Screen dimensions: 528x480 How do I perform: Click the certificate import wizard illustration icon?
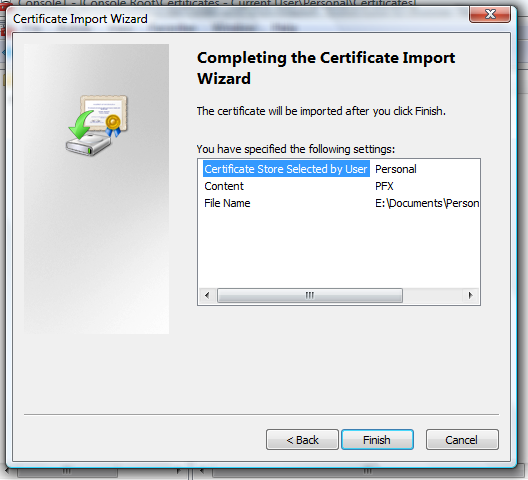tap(97, 125)
